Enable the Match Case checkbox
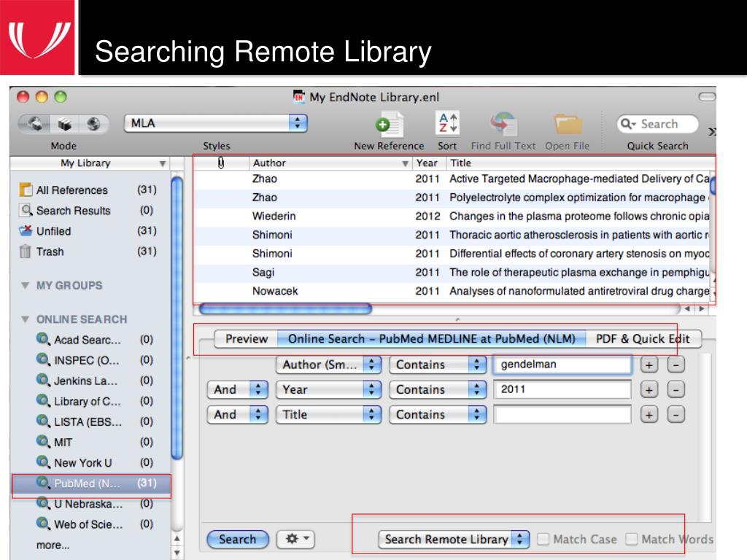Screen dimensions: 747x560 pos(543,540)
